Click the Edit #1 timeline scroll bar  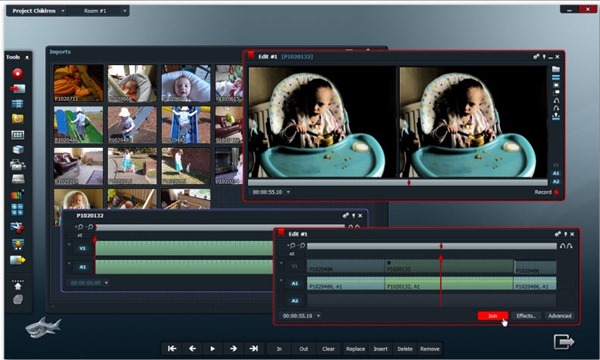[x=432, y=246]
